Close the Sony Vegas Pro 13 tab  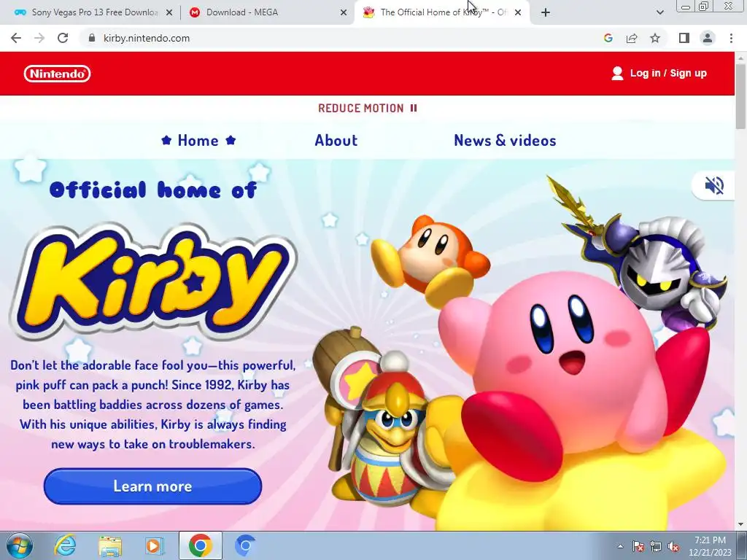169,13
